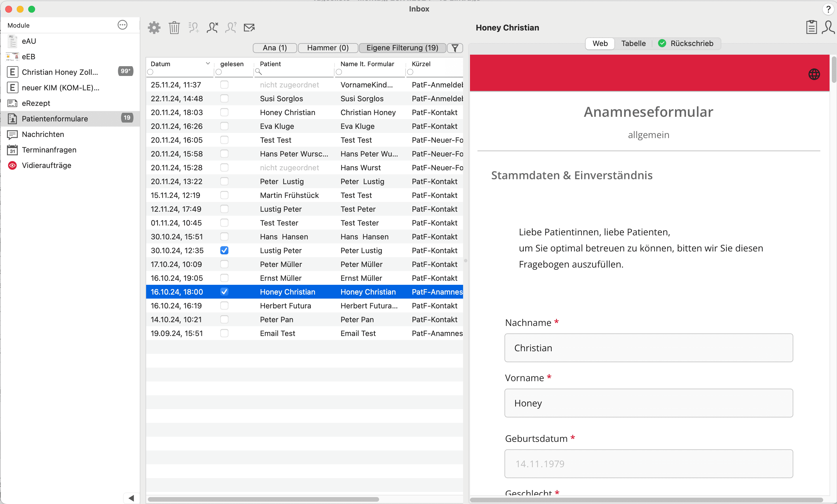Click the horizontal scrollbar below the form preview
Image resolution: width=837 pixels, height=504 pixels.
pos(647,500)
